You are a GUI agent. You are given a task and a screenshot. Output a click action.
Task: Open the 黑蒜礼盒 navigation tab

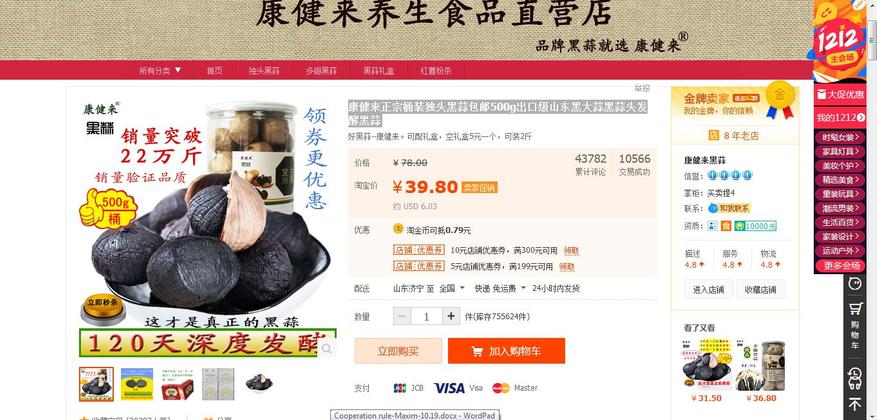pos(378,70)
